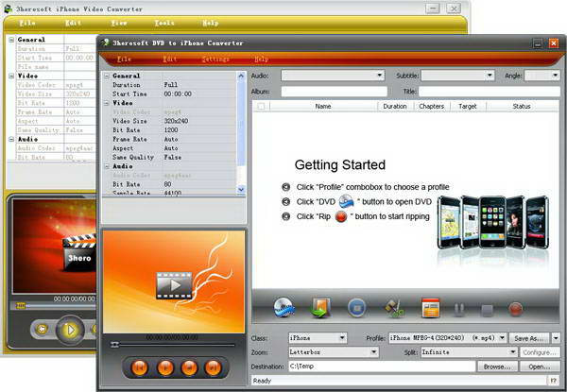Open the profile settings window icon
The image size is (567, 392).
(432, 308)
